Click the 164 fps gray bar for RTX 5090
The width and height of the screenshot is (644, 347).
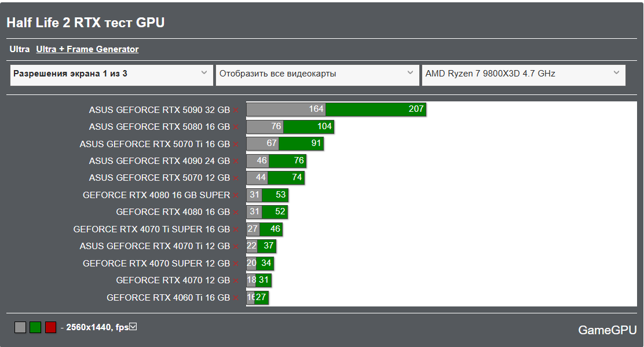tap(286, 109)
